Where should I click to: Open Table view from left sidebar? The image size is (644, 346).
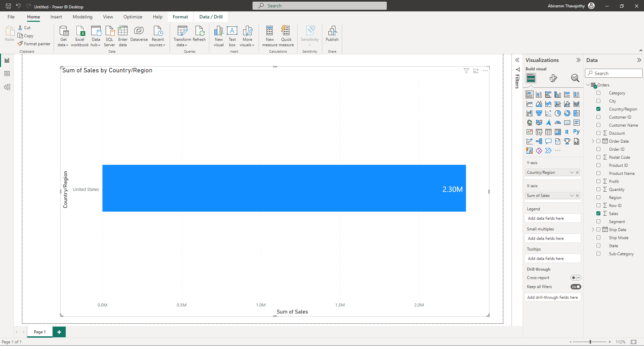tap(7, 74)
